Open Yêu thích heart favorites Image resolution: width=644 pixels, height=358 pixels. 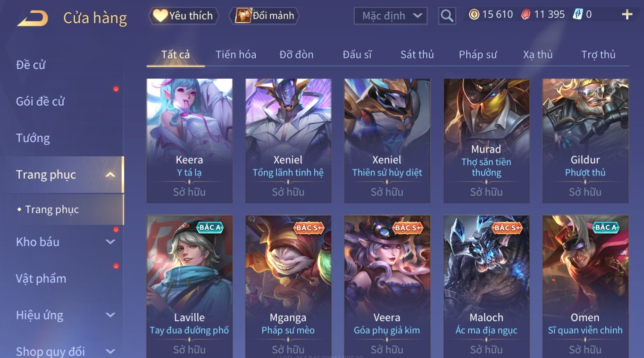click(184, 16)
